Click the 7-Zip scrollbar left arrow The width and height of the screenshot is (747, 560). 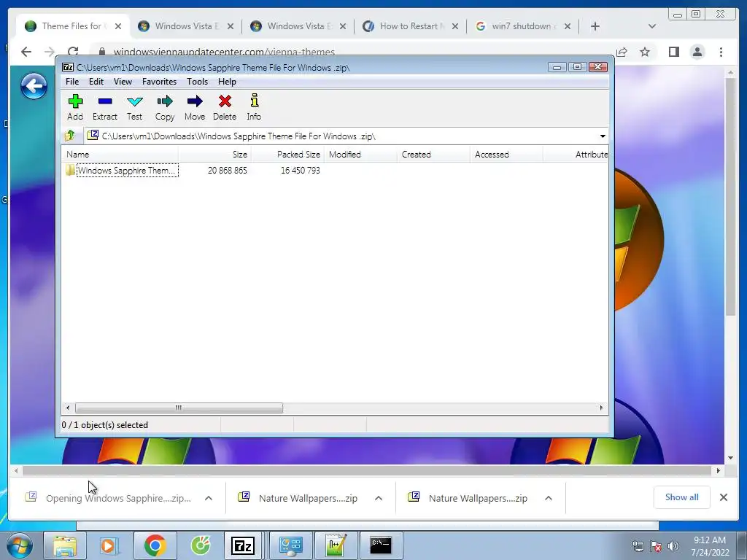tap(68, 408)
